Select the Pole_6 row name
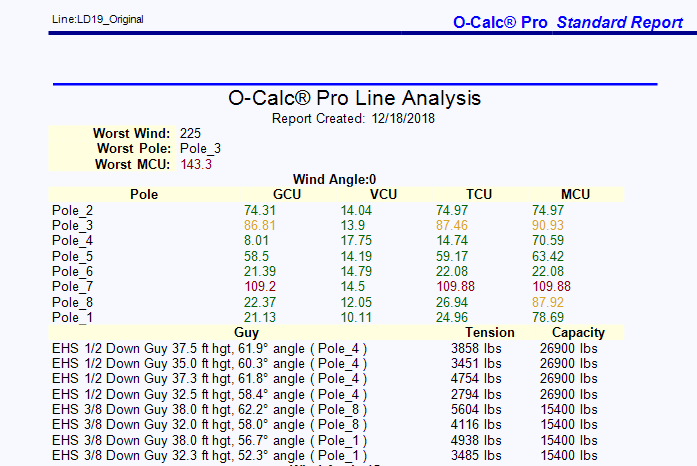 coord(72,272)
